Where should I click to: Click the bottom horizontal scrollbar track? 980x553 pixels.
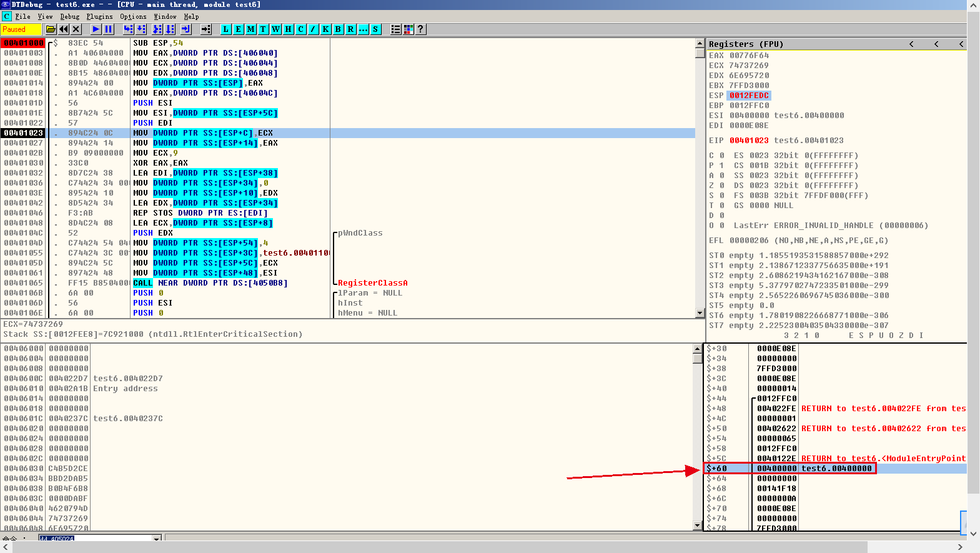(482, 547)
